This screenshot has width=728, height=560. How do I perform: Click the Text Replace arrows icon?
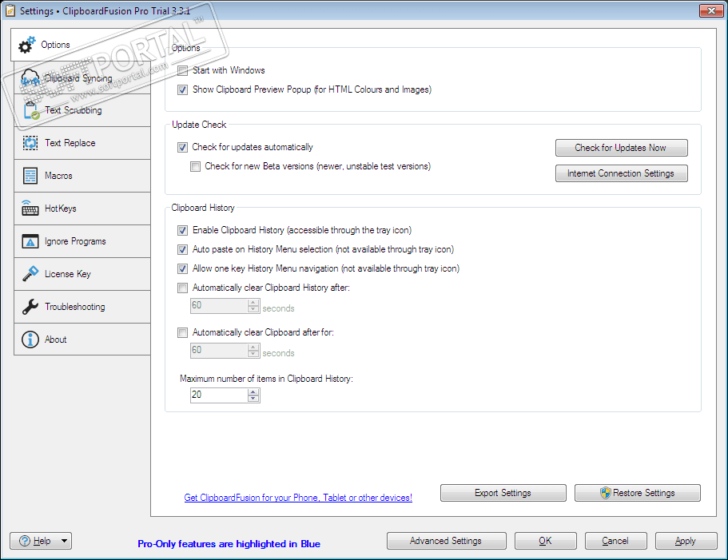[x=30, y=143]
